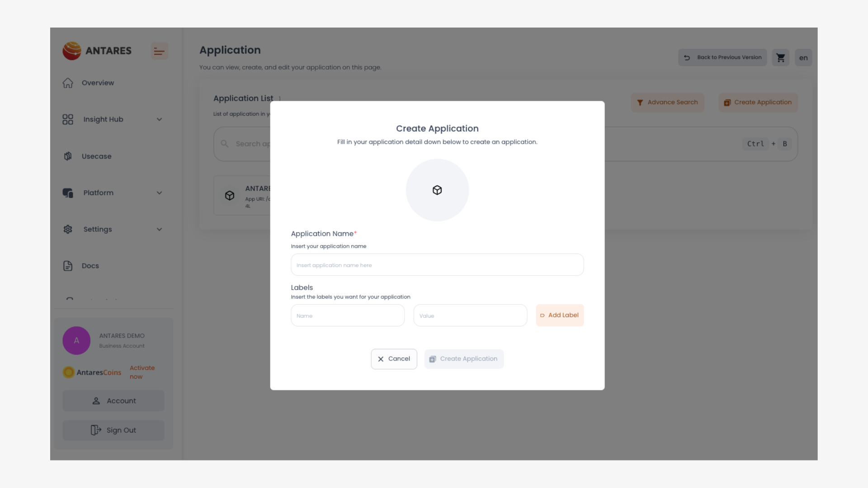Cancel the Create Application dialog
Image resolution: width=868 pixels, height=488 pixels.
pyautogui.click(x=394, y=359)
